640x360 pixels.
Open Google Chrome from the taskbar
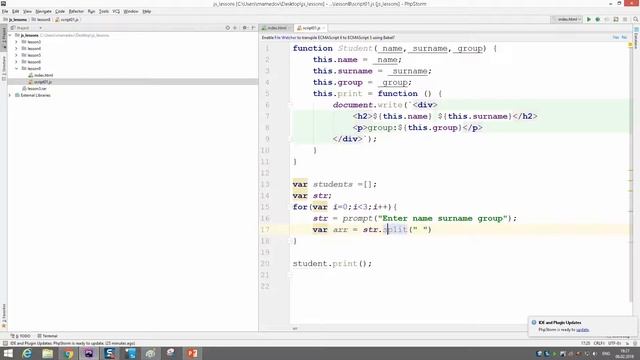pos(68,353)
